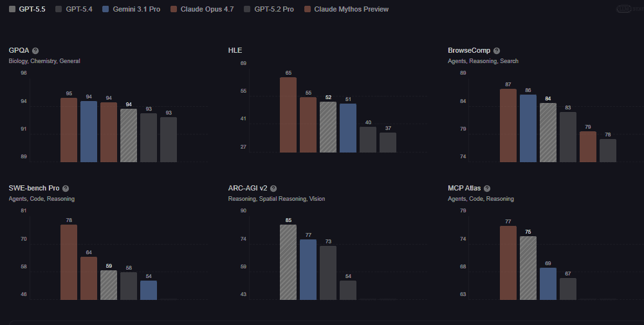
Task: Toggle GPT-5.4 legend entry
Action: [x=77, y=9]
